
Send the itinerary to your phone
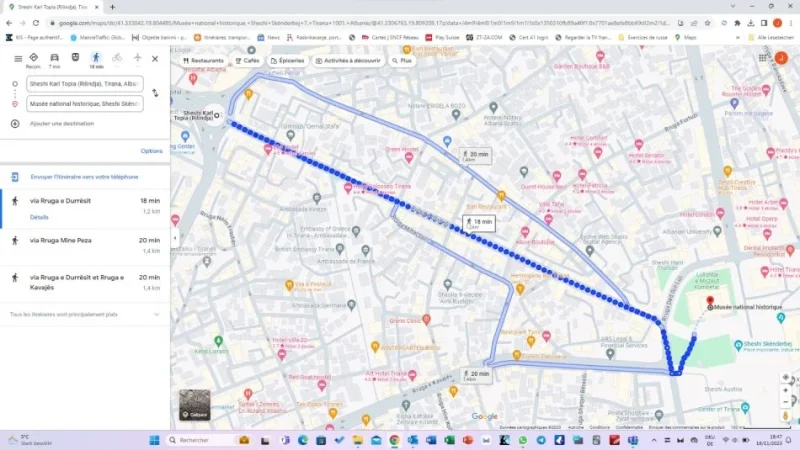84,176
